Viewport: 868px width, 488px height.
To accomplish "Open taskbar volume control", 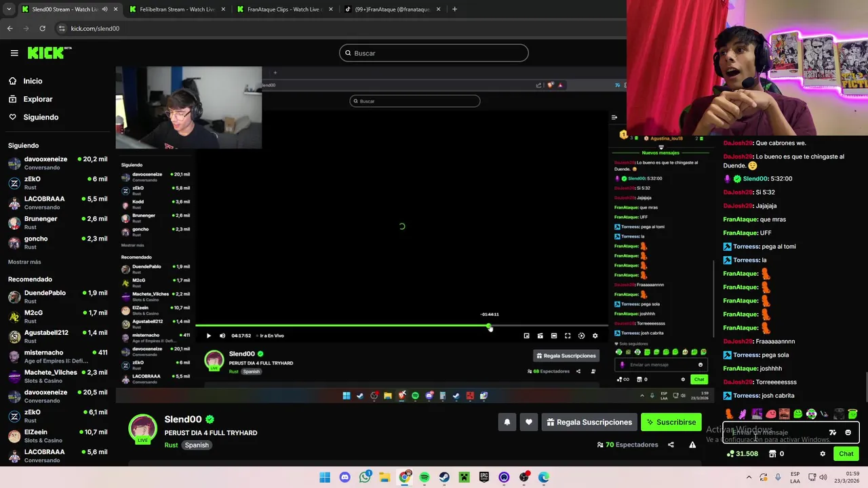I will pyautogui.click(x=822, y=477).
